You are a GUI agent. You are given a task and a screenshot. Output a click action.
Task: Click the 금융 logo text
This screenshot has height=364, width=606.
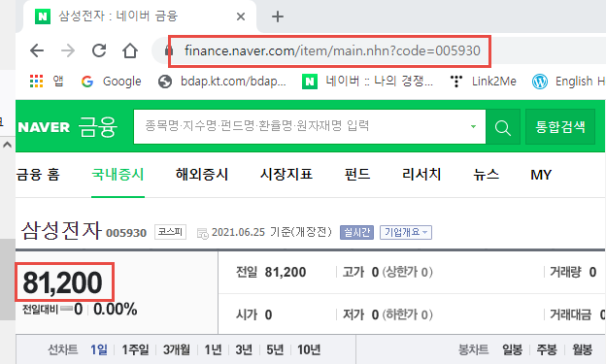tap(97, 127)
